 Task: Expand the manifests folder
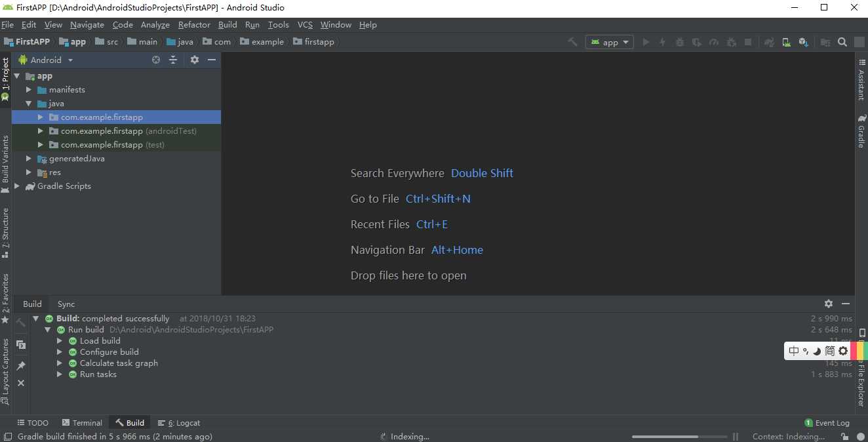coord(29,90)
